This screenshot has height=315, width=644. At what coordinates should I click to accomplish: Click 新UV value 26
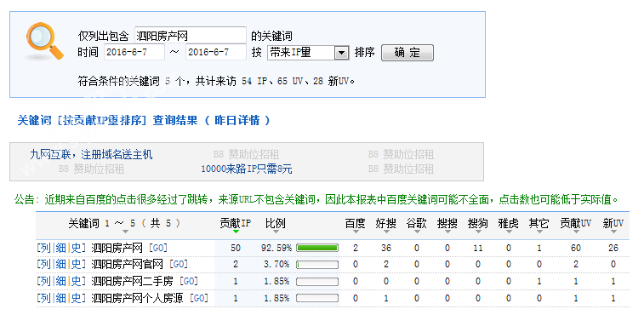613,248
